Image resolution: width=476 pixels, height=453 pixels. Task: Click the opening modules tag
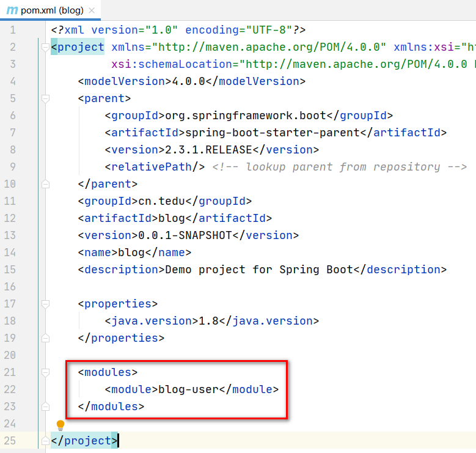[x=108, y=372]
